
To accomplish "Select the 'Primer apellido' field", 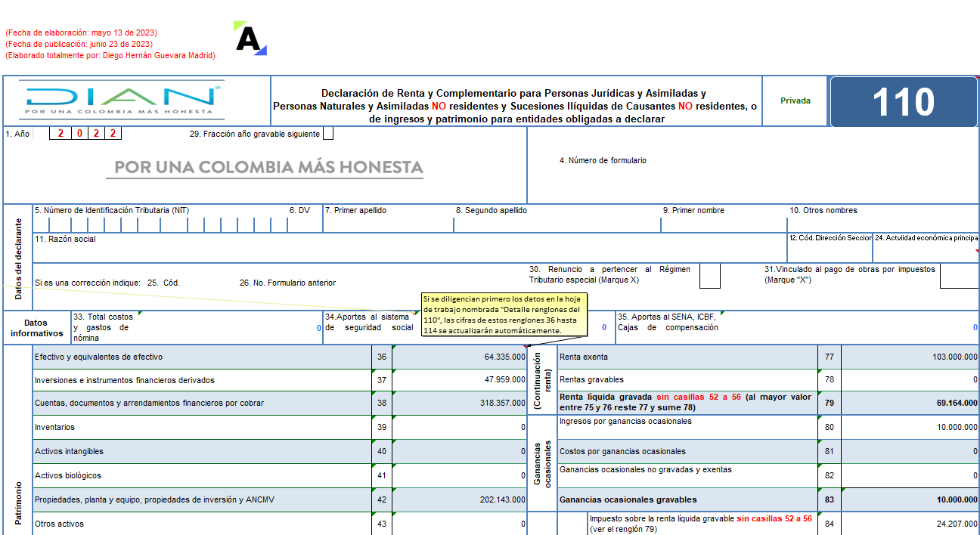I will pos(388,218).
